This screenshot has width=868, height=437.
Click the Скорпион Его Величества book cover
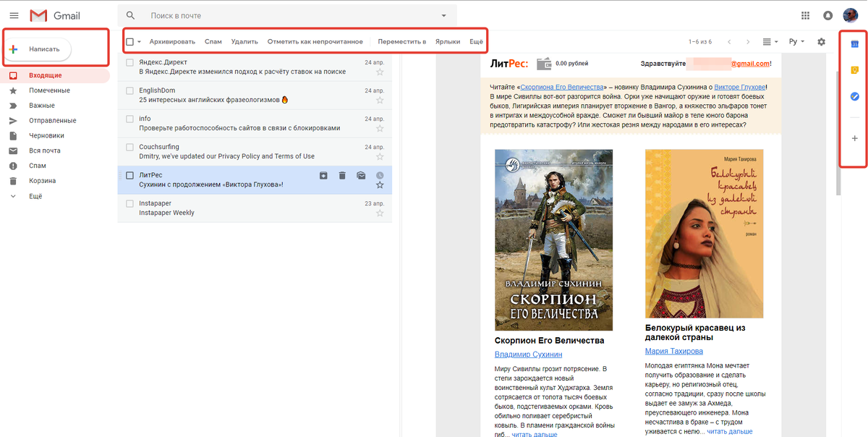pyautogui.click(x=553, y=239)
